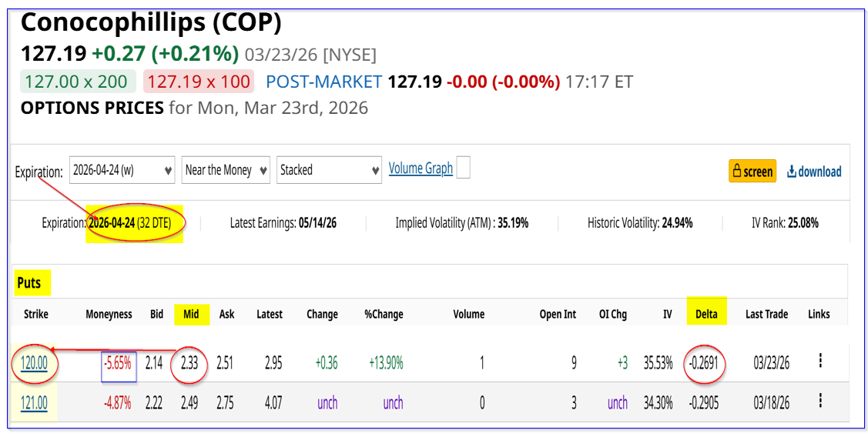Sort by the Delta column header

[x=706, y=314]
